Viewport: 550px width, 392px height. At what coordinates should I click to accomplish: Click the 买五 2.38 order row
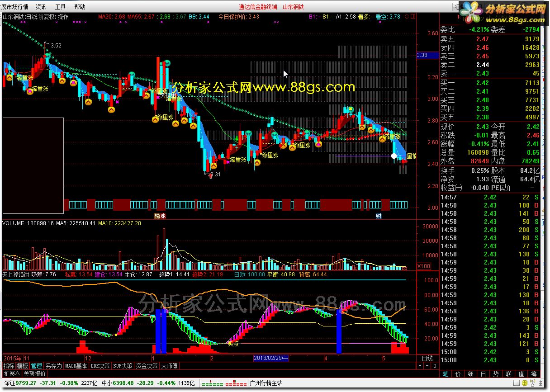490,117
